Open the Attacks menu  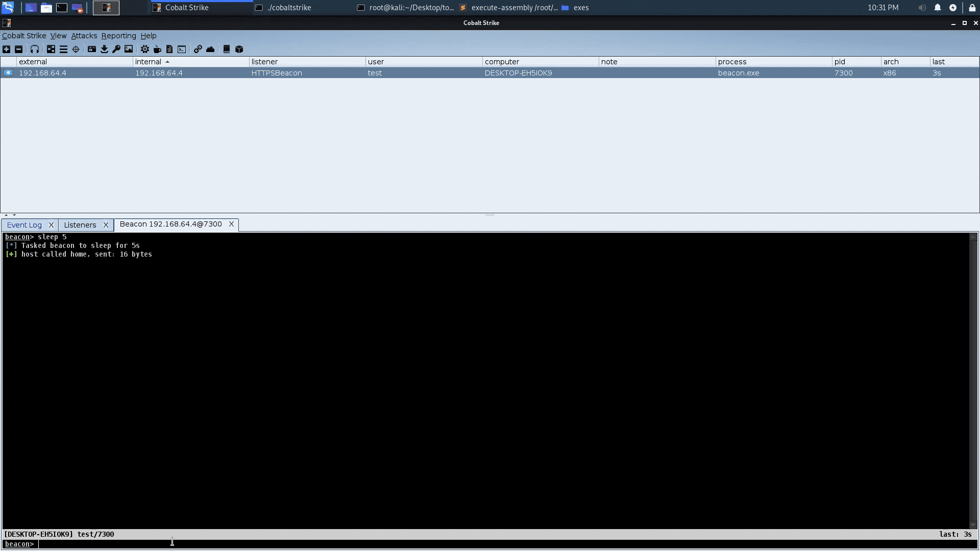pos(84,36)
